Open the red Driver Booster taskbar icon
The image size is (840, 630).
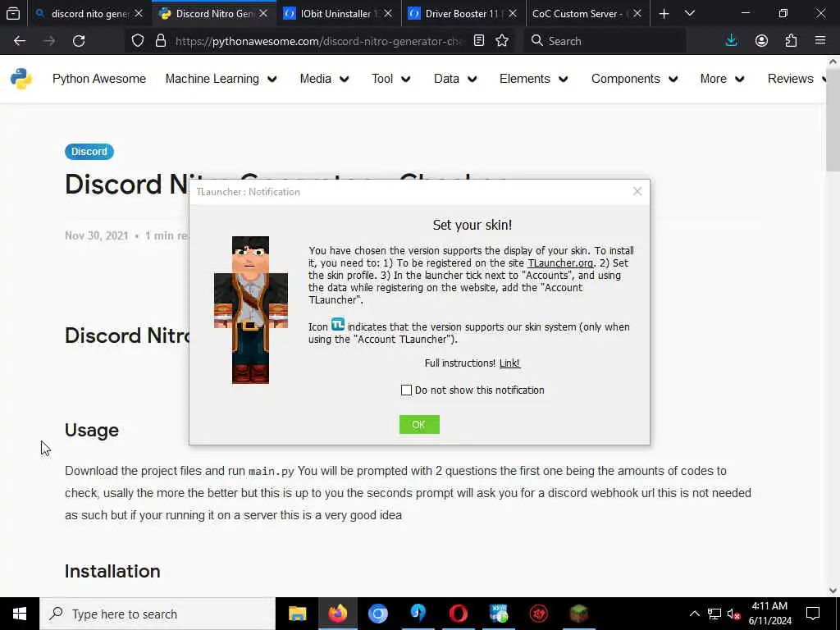pyautogui.click(x=538, y=614)
